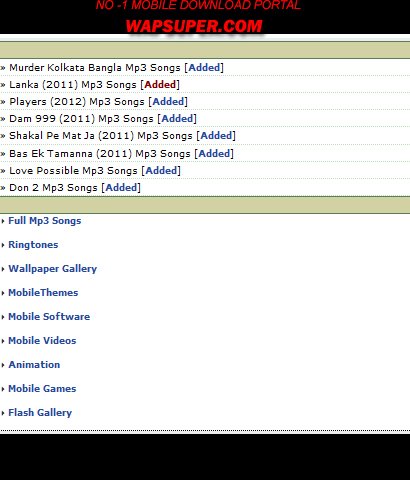Go to Full Mp3 Songs category

pyautogui.click(x=45, y=221)
